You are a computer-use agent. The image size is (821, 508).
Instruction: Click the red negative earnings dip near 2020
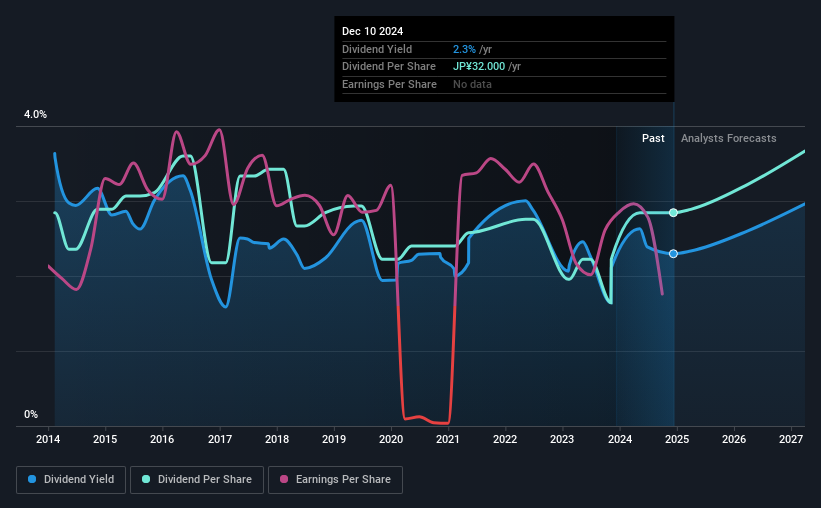426,419
